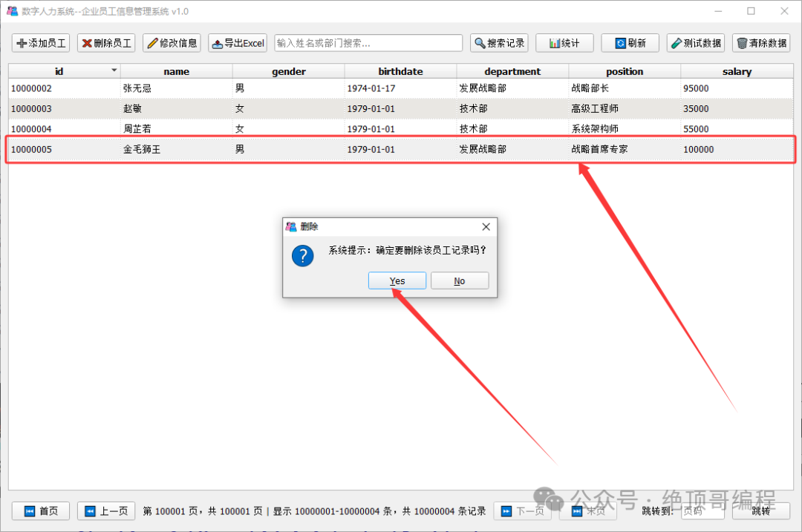Click salary cell 95000

[737, 88]
